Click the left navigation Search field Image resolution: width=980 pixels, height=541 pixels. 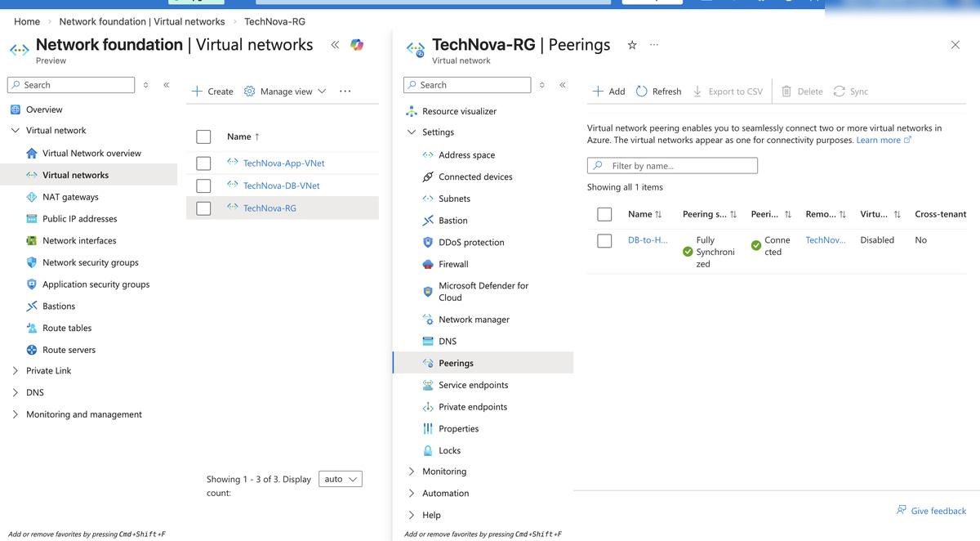pyautogui.click(x=71, y=85)
